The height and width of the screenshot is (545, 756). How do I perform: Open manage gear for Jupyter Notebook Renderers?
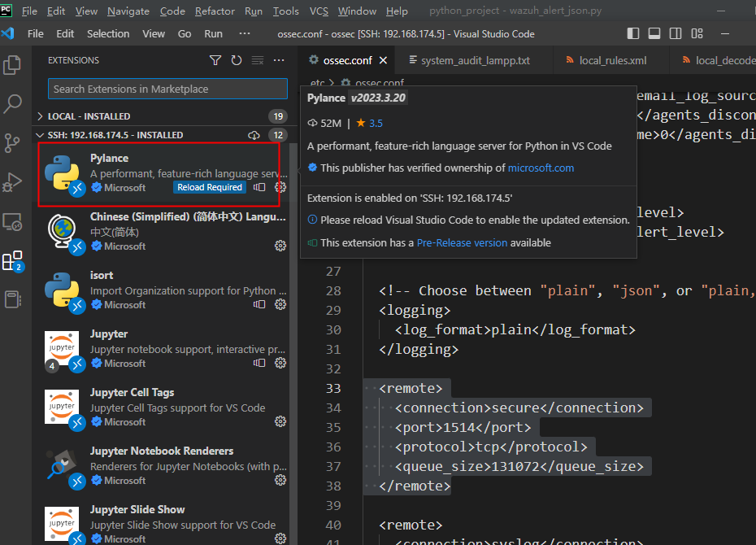(280, 480)
